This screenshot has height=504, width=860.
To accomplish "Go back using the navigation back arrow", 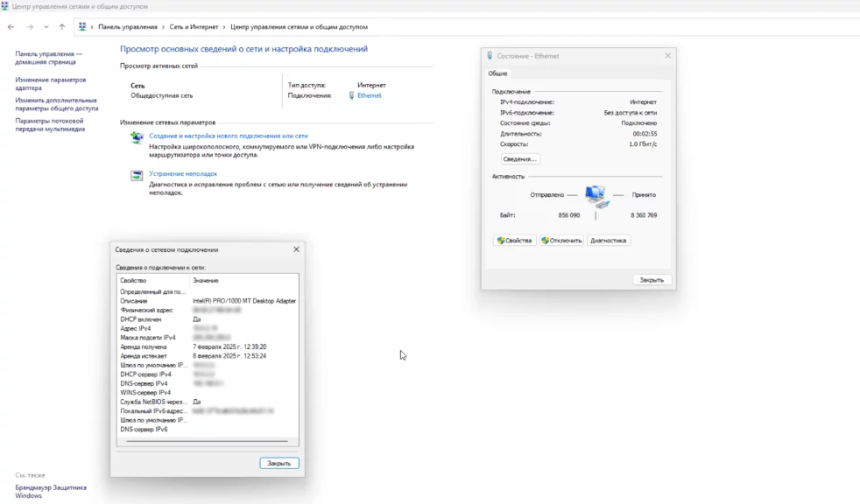I will click(11, 27).
